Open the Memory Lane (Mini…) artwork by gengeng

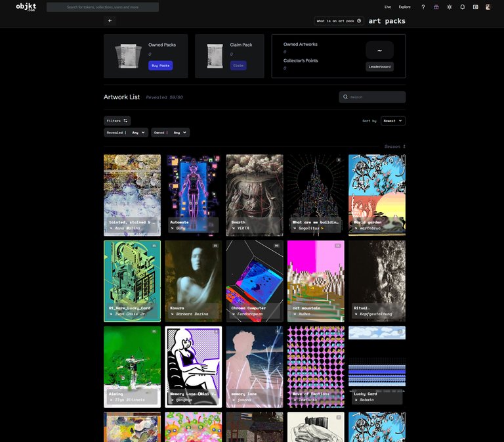pyautogui.click(x=193, y=367)
